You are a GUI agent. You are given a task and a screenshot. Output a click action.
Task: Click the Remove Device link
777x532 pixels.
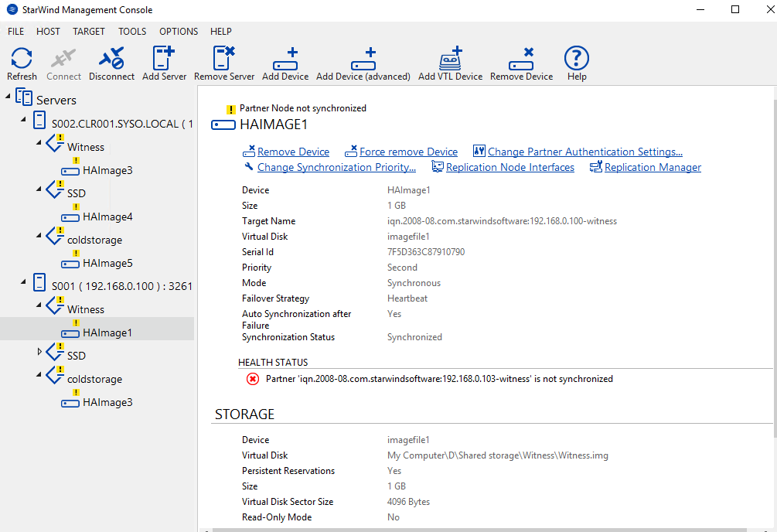point(293,152)
